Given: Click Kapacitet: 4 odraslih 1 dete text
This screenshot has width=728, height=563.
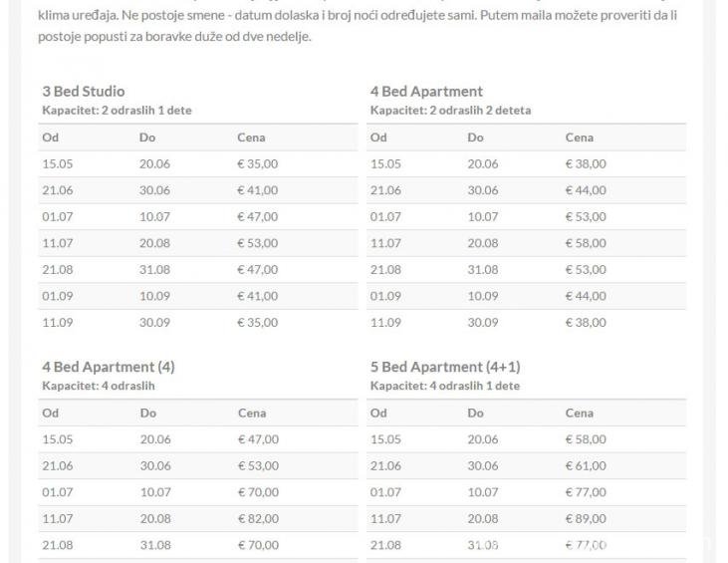Looking at the screenshot, I should click(x=445, y=386).
